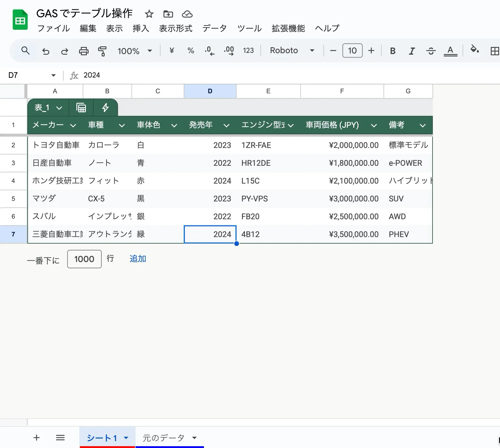Open the エンジン型式 column dropdown

(x=291, y=125)
